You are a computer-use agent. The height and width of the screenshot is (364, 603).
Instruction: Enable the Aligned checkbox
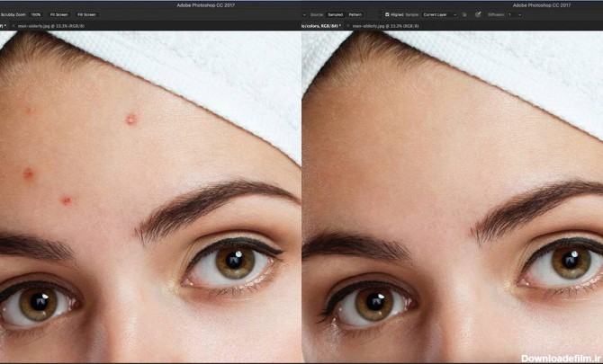pyautogui.click(x=388, y=14)
